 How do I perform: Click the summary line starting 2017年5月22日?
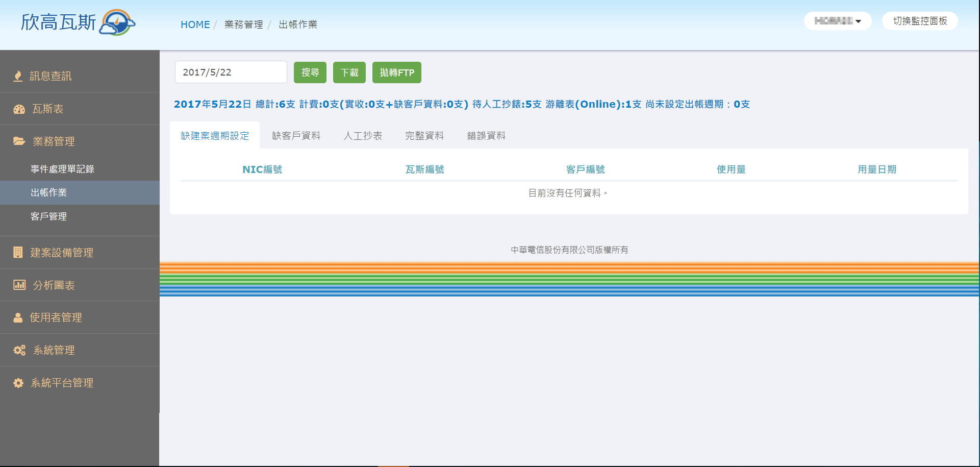[x=462, y=104]
